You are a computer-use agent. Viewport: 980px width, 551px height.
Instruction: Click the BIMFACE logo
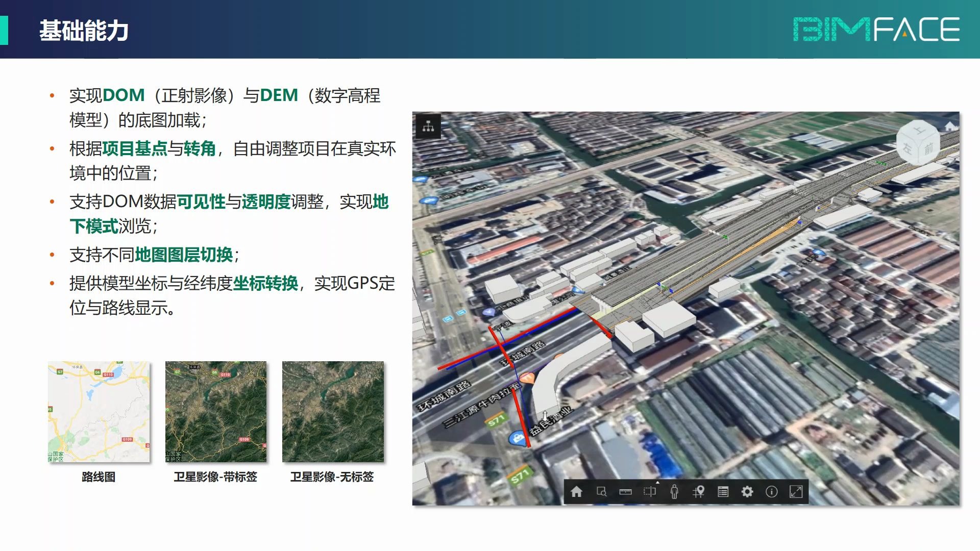pyautogui.click(x=876, y=30)
